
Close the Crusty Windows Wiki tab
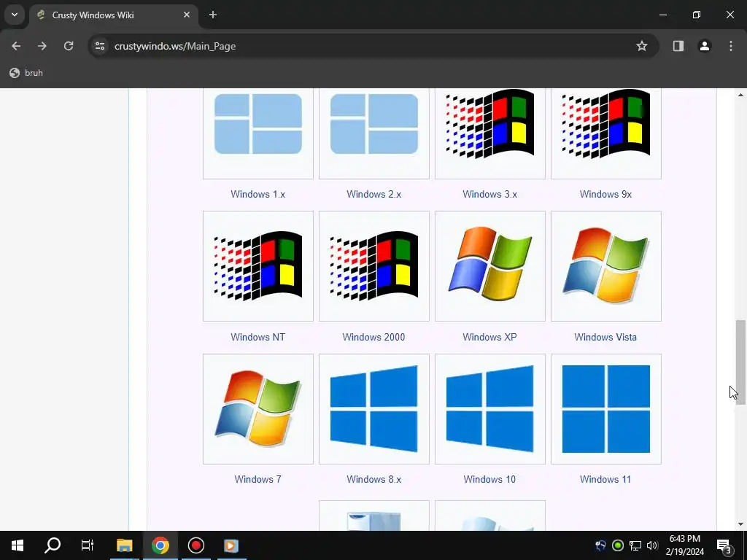pyautogui.click(x=187, y=15)
